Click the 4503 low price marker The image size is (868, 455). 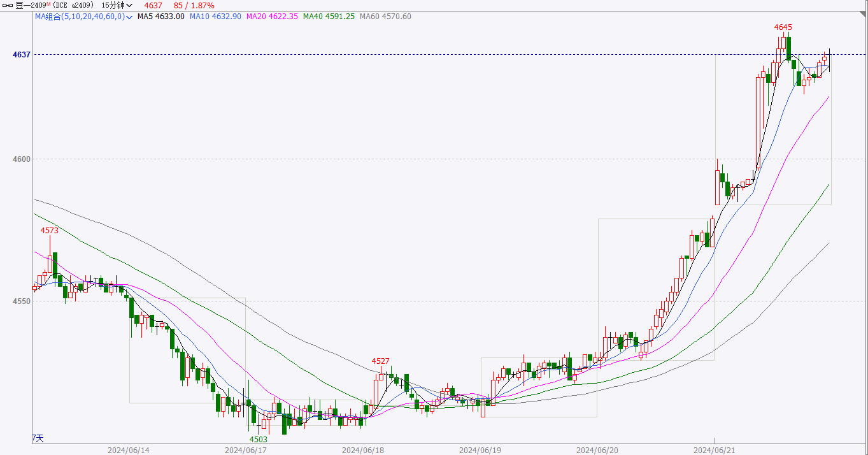click(259, 440)
